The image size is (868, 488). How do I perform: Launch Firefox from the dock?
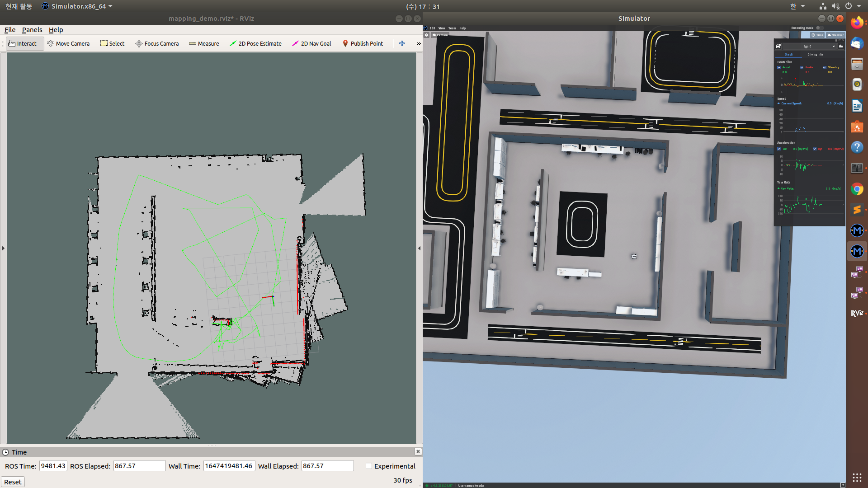coord(857,22)
